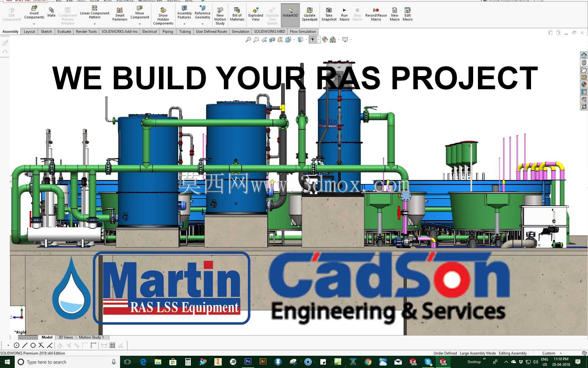Expand the Hide/Show Items dropdown arrow
Viewport: 588px width, 368px height.
click(318, 40)
